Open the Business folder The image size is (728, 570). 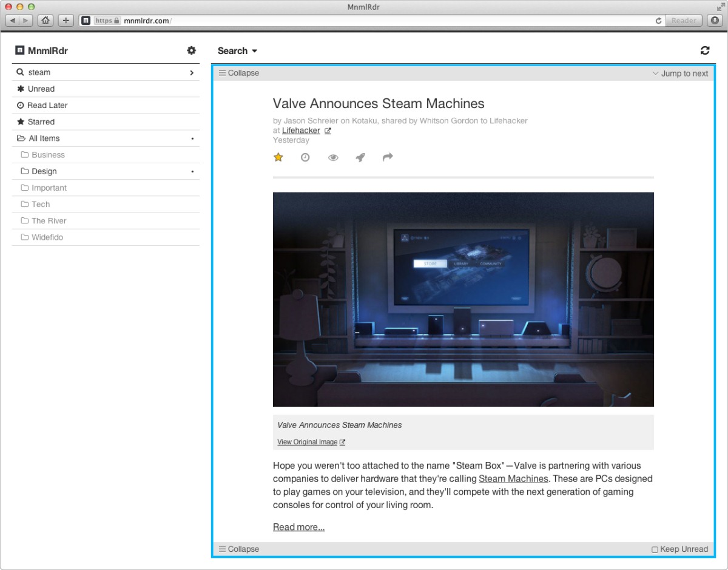tap(106, 155)
